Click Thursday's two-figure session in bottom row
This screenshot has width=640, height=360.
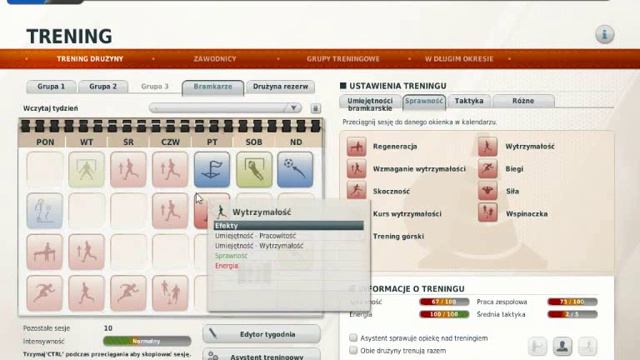coord(170,293)
